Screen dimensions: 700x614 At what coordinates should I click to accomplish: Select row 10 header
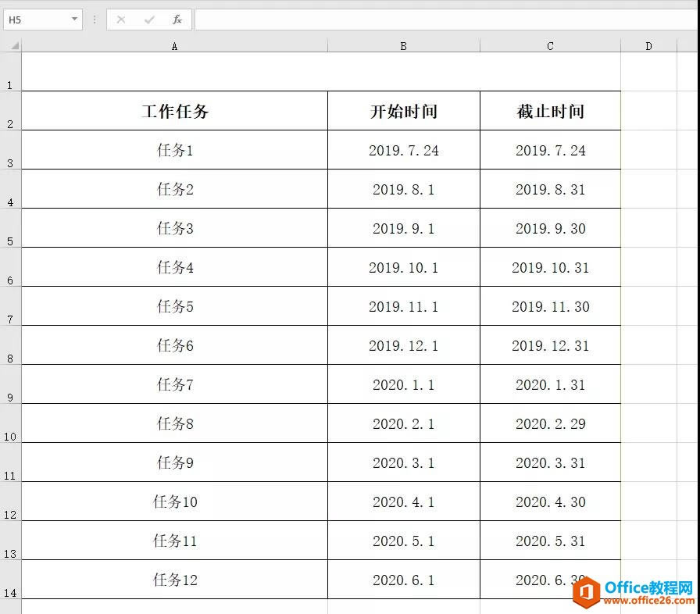10,423
